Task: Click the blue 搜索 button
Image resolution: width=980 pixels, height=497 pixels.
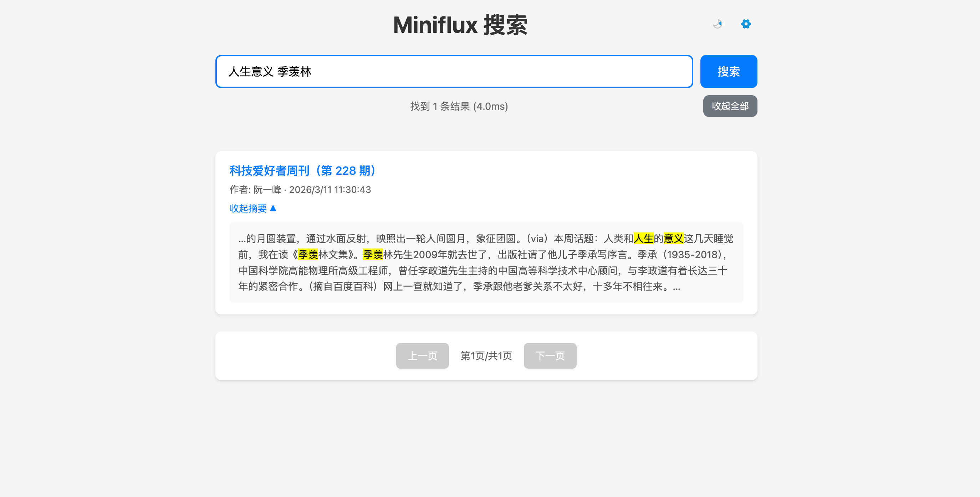Action: point(729,72)
